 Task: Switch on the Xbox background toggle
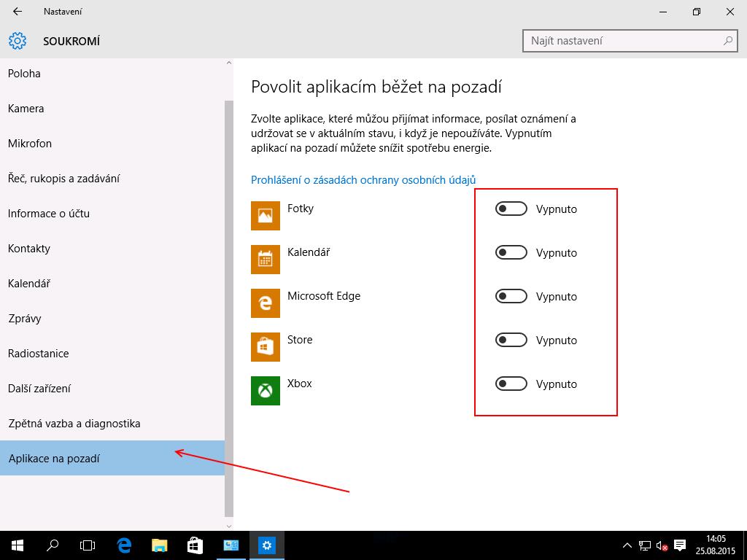pos(511,384)
